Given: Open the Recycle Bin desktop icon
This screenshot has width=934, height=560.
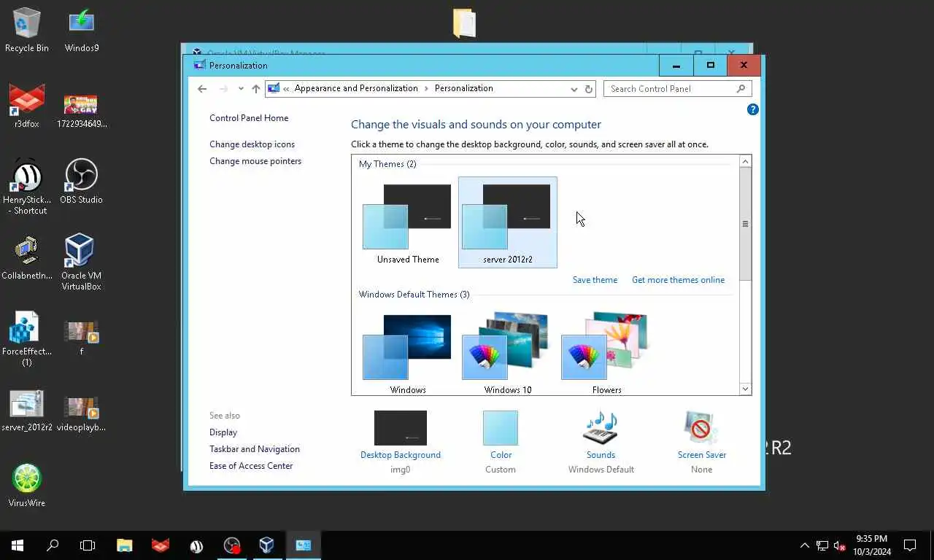Looking at the screenshot, I should pyautogui.click(x=27, y=29).
